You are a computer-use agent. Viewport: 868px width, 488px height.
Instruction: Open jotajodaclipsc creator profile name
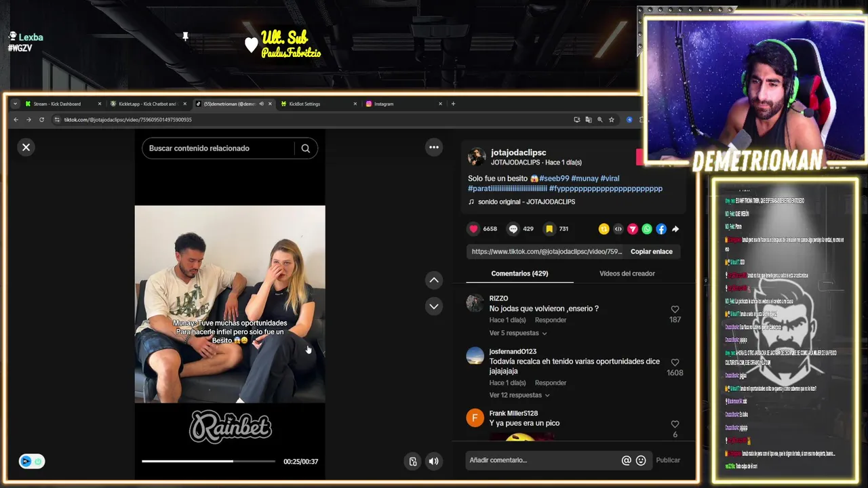point(518,152)
